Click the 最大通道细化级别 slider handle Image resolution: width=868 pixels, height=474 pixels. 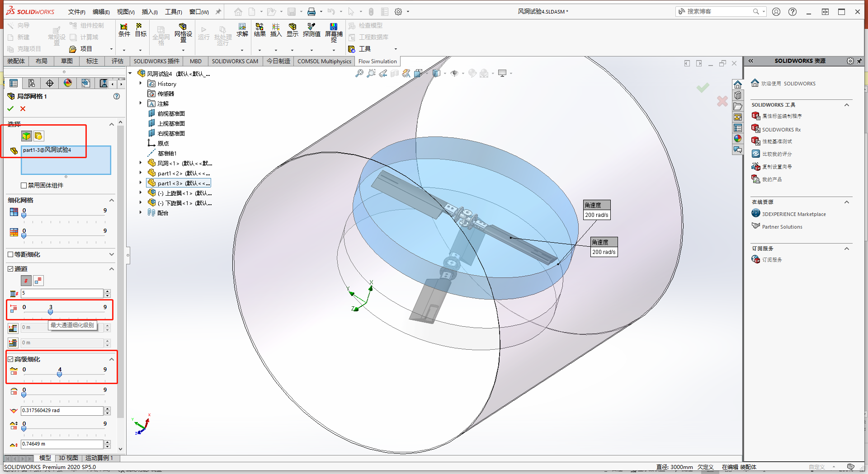[50, 312]
